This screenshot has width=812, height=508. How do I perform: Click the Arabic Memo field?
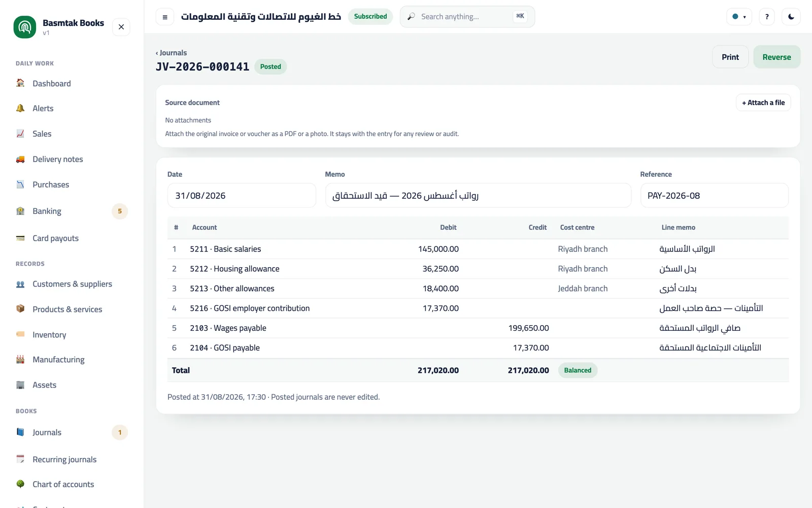coord(478,196)
